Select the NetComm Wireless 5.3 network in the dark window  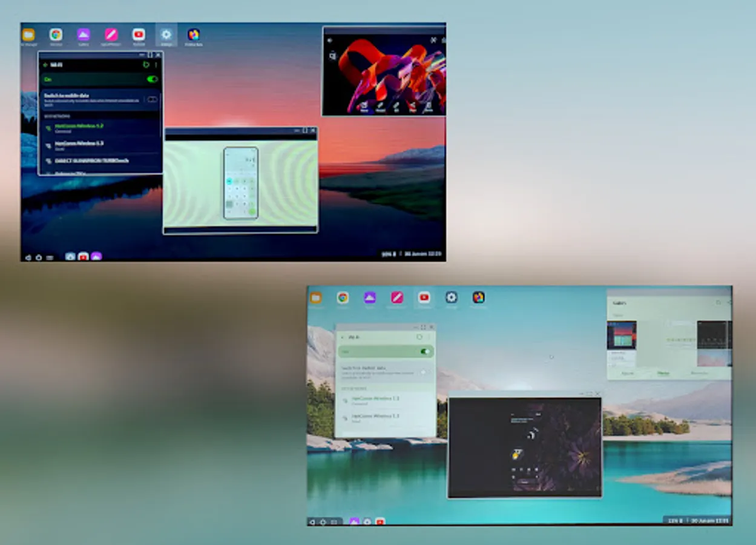(100, 145)
